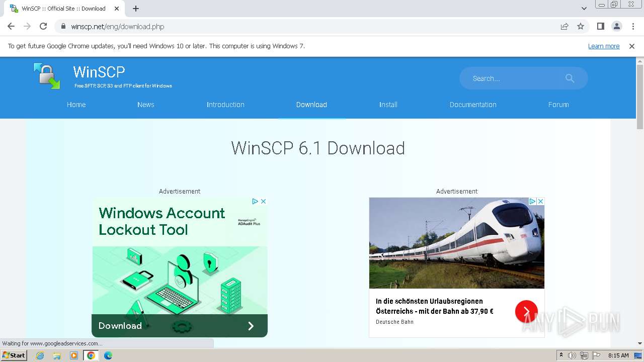Close the WinSCP Download tab

(117, 9)
